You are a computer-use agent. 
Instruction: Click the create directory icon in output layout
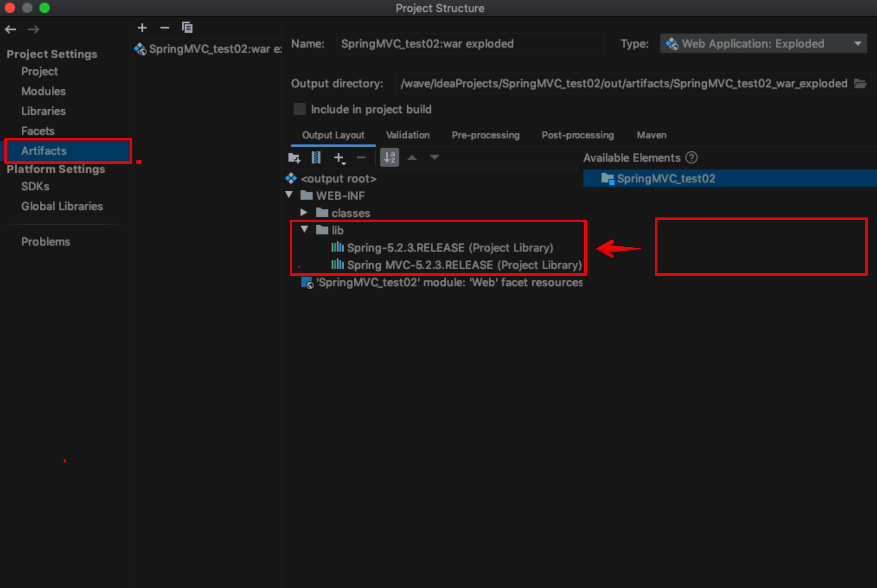294,158
